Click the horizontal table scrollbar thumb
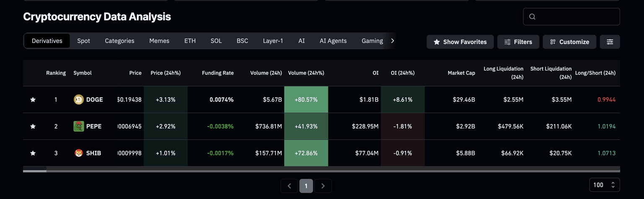This screenshot has height=199, width=644. [35, 171]
